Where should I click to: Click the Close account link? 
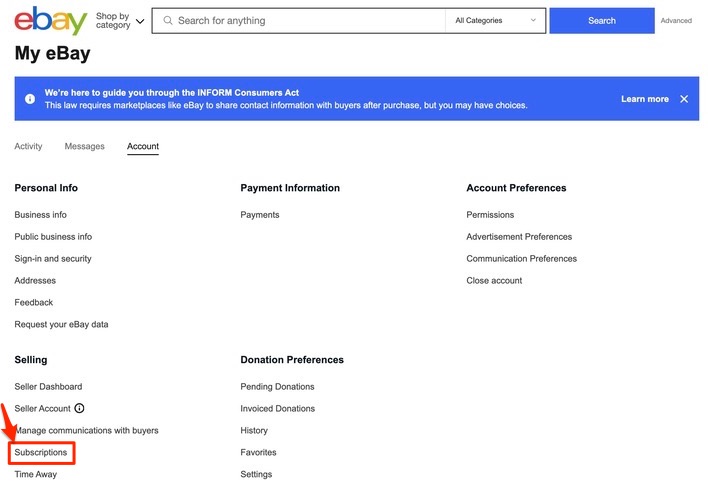click(494, 281)
